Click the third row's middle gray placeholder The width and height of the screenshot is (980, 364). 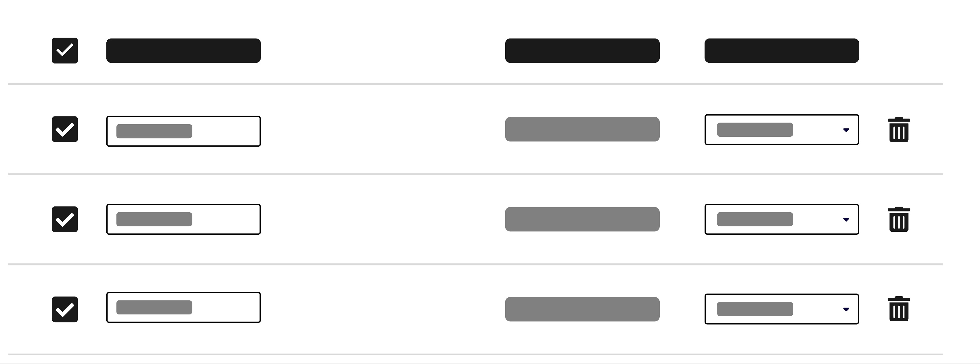(582, 309)
